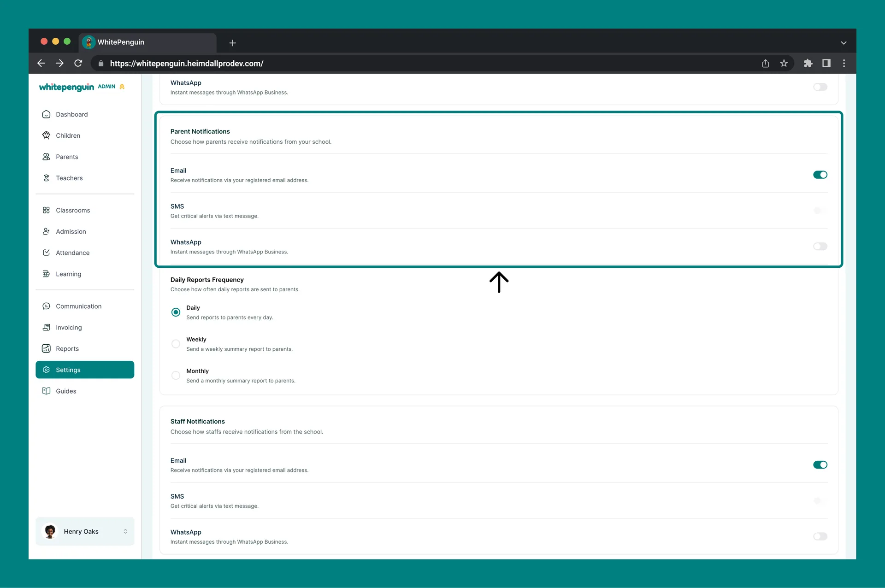Image resolution: width=885 pixels, height=588 pixels.
Task: Click the Classrooms grid icon
Action: 46,210
